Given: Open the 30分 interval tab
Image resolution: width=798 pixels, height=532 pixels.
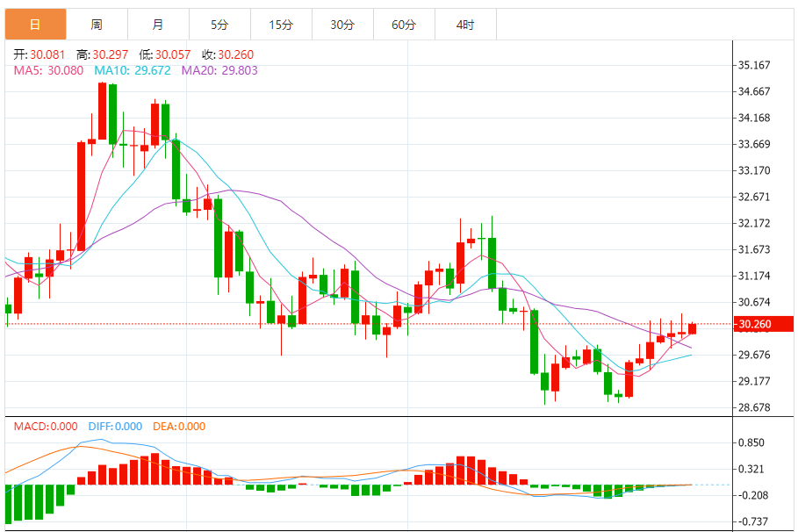Looking at the screenshot, I should [x=342, y=25].
